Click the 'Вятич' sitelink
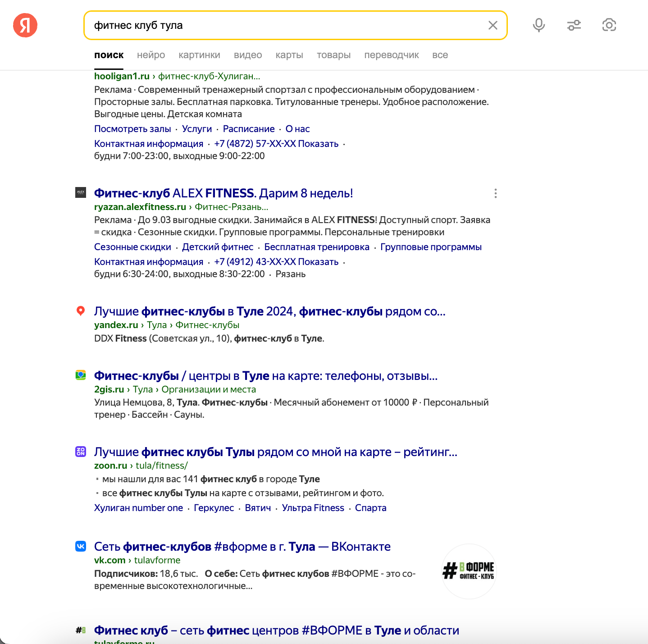Screen dimensions: 648x644 coord(258,508)
